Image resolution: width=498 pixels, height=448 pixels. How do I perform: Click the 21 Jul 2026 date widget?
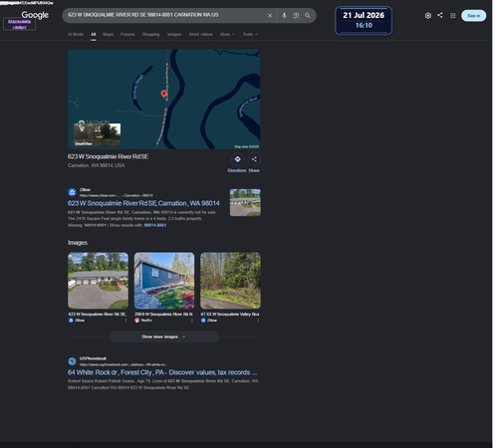(364, 20)
